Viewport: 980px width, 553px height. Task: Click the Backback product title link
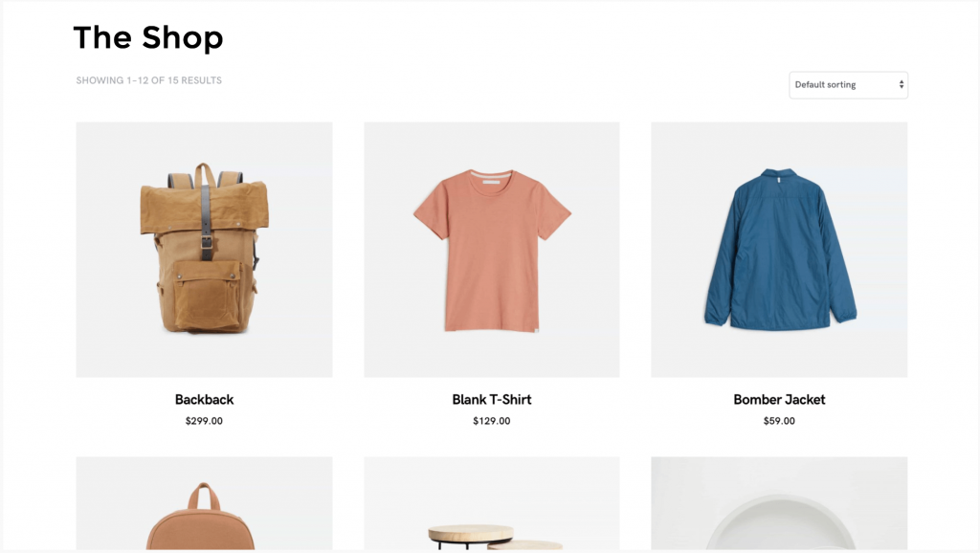point(205,400)
